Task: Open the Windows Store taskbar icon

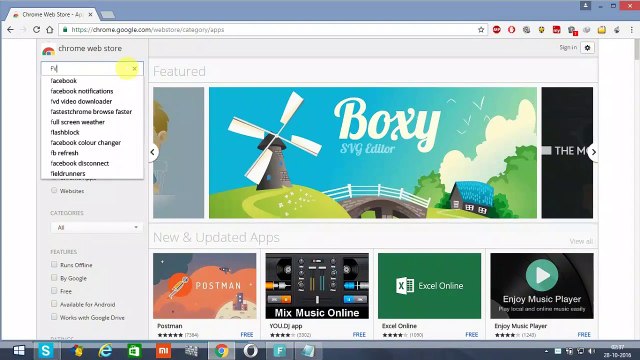Action: click(134, 351)
